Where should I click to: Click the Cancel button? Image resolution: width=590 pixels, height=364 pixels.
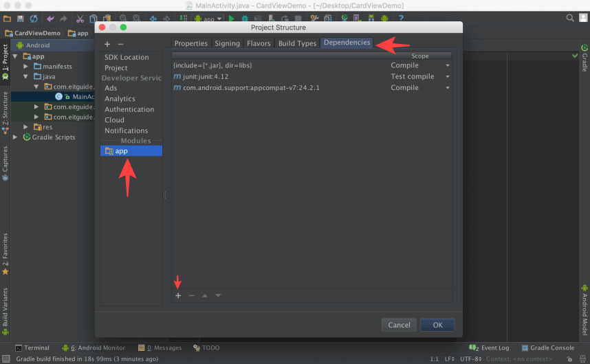pyautogui.click(x=399, y=325)
